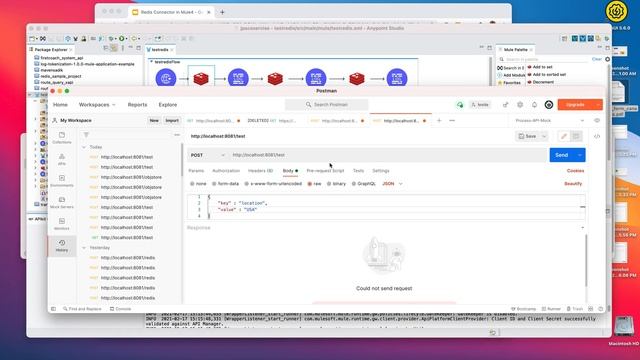This screenshot has width=640, height=360.
Task: Open the Postman settings gear
Action: 520,105
